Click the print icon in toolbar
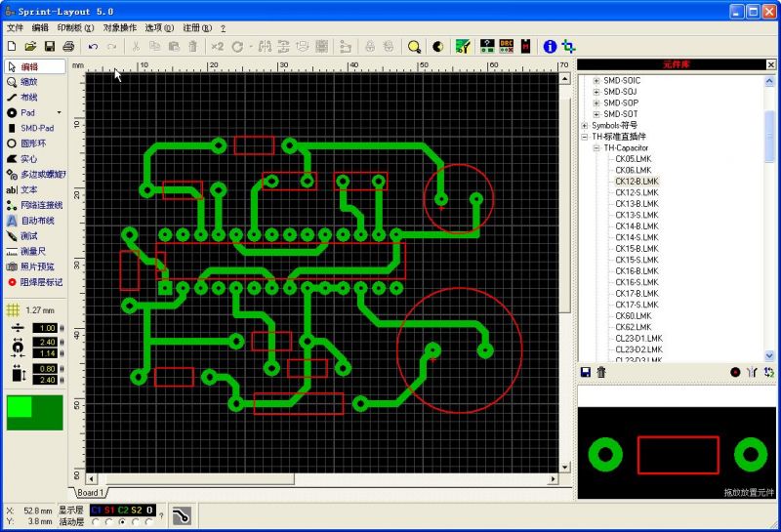Viewport: 781px width, 532px height. (x=68, y=46)
